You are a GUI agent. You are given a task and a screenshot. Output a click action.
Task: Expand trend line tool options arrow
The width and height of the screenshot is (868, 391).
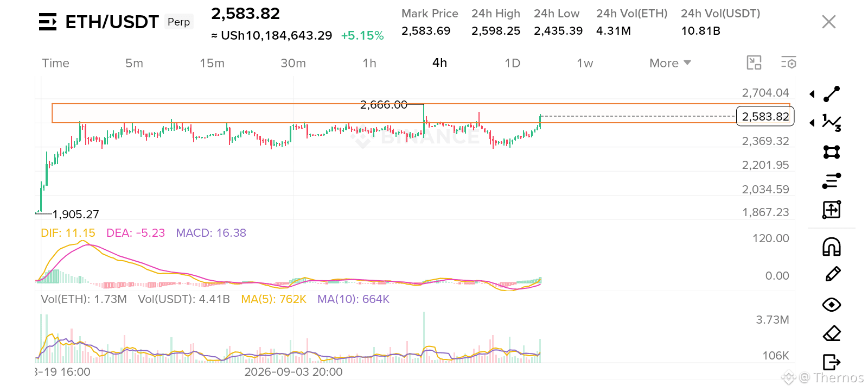pyautogui.click(x=812, y=94)
